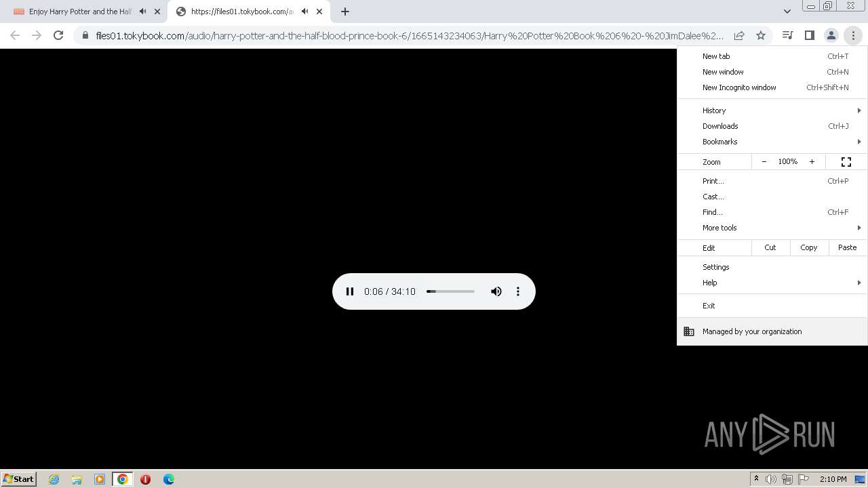Decrease zoom with minus button
Screen dimensions: 868x488
764,162
